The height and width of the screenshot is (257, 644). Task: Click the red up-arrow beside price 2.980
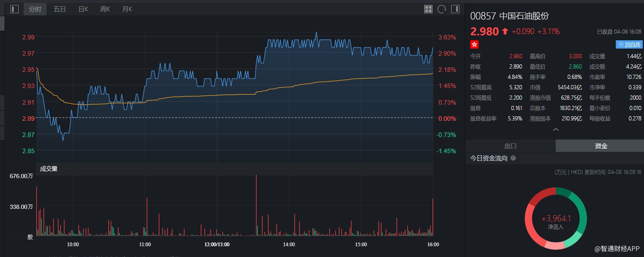[x=505, y=31]
